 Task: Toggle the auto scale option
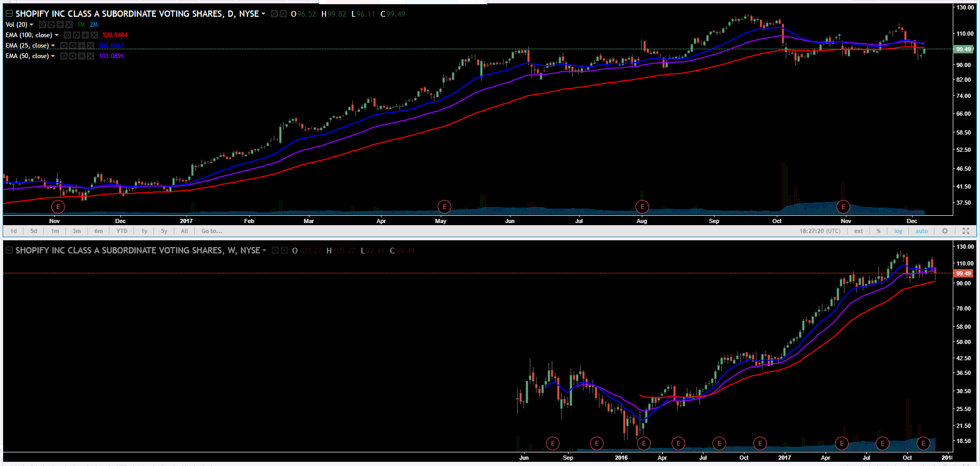coord(921,231)
